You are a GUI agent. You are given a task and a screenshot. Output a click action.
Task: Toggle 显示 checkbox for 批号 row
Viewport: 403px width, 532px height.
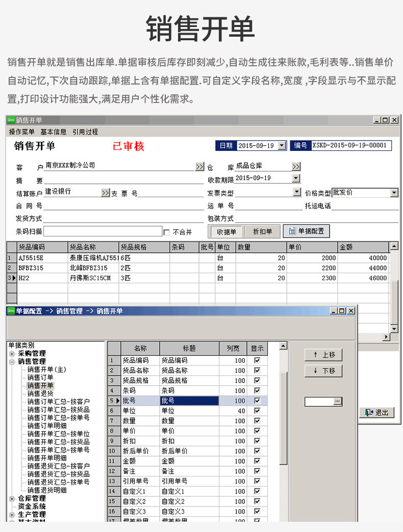[x=257, y=401]
